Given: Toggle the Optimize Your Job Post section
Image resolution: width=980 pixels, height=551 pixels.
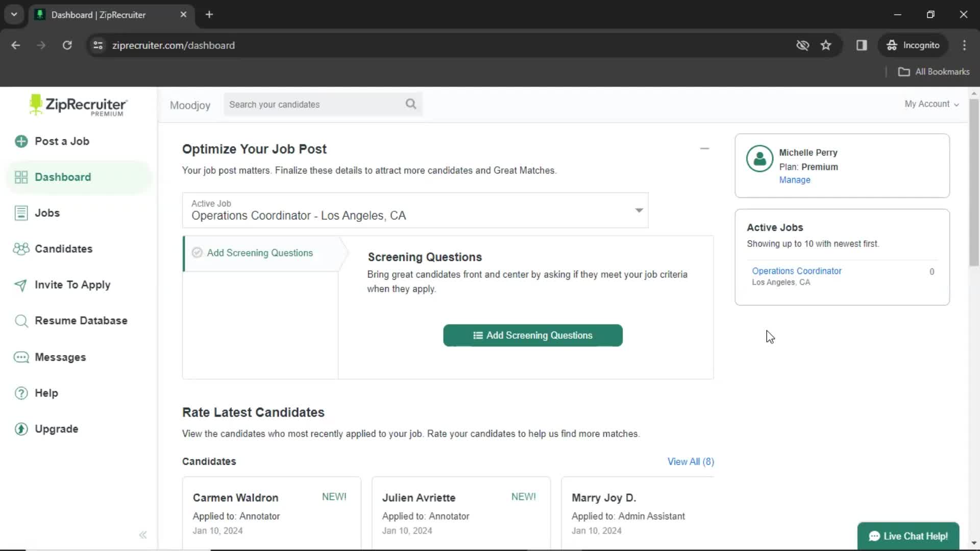Looking at the screenshot, I should click(x=704, y=148).
